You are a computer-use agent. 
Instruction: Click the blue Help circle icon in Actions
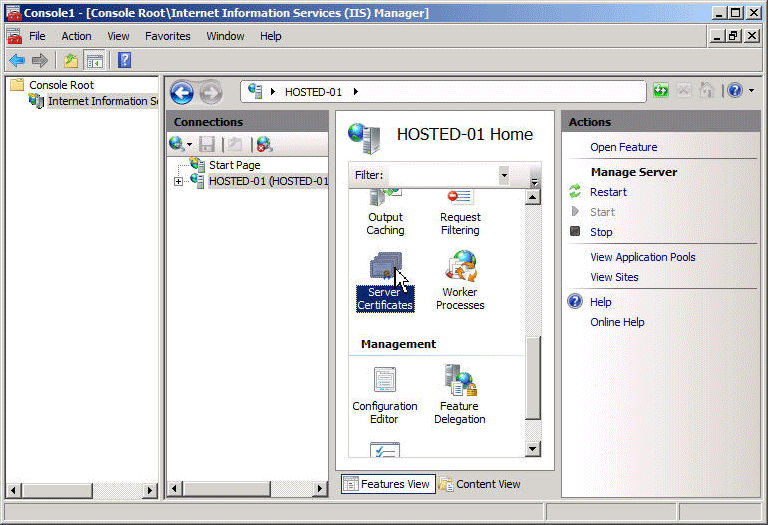(575, 301)
